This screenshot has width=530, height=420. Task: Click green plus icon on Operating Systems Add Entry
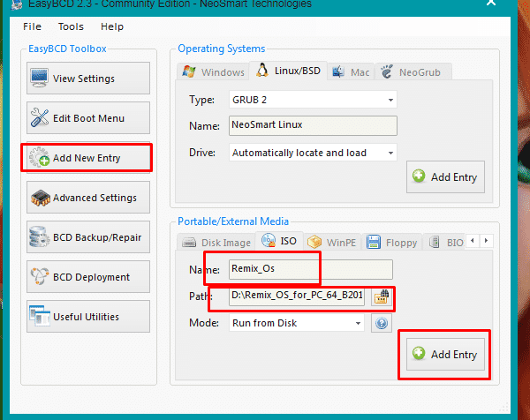(419, 176)
